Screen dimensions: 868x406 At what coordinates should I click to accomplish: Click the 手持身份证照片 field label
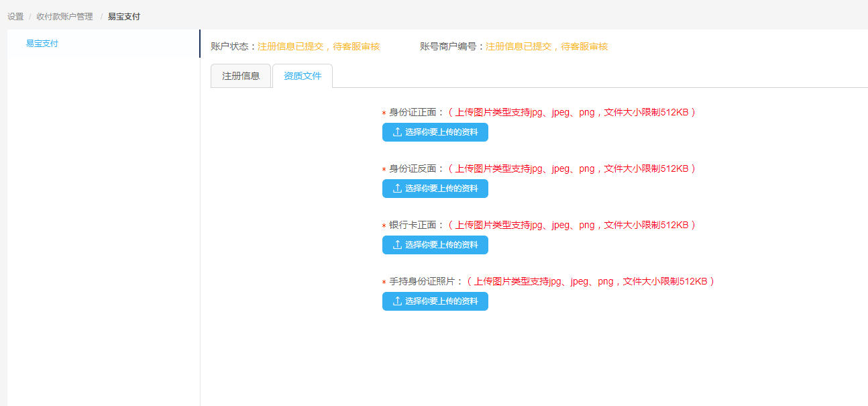click(x=426, y=282)
